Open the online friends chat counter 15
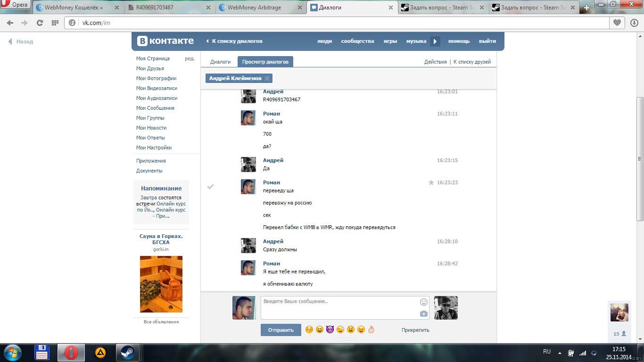 click(x=619, y=333)
